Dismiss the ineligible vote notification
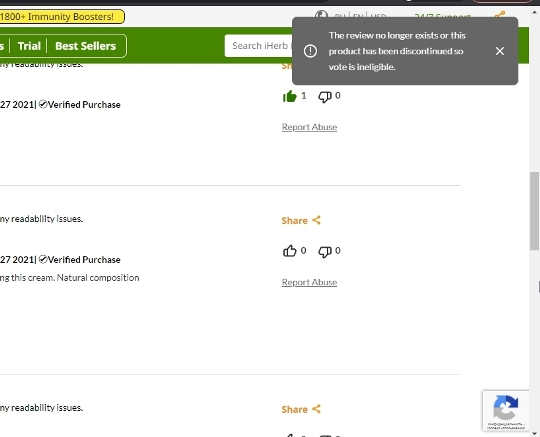 point(499,51)
